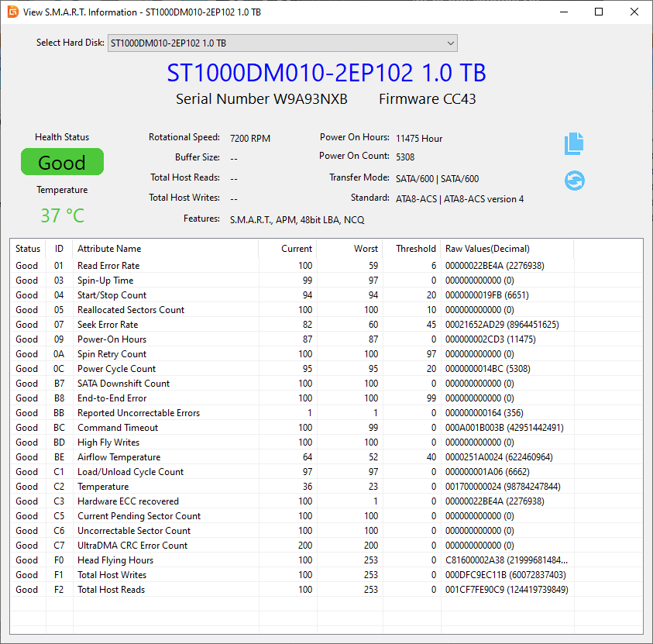Click the Raw Values(Decimal) column header
This screenshot has width=653, height=644.
[x=507, y=249]
